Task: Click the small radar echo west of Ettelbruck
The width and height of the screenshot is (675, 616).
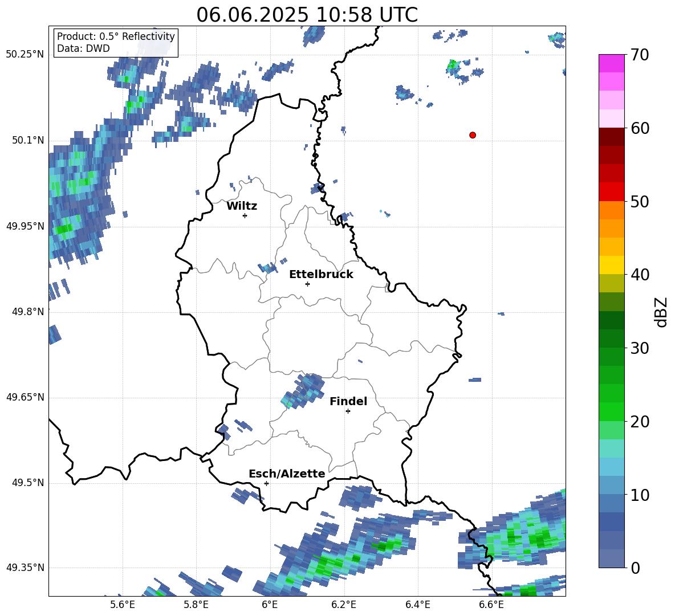Action: click(x=268, y=268)
